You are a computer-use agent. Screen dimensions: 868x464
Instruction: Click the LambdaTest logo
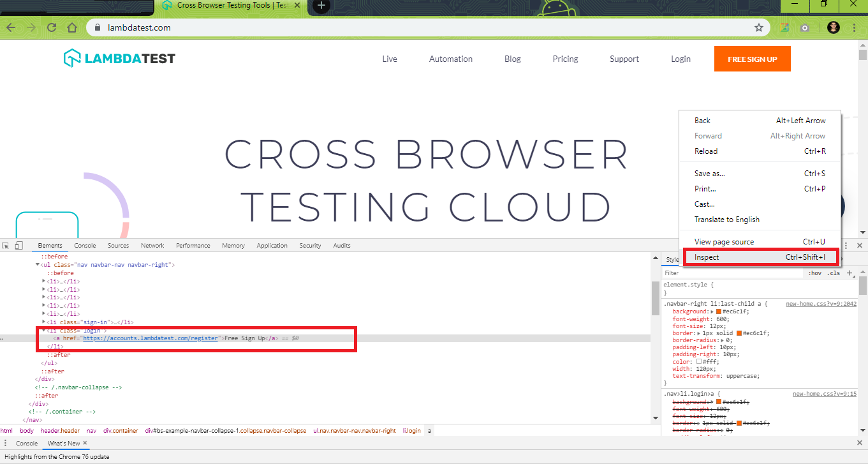point(119,59)
